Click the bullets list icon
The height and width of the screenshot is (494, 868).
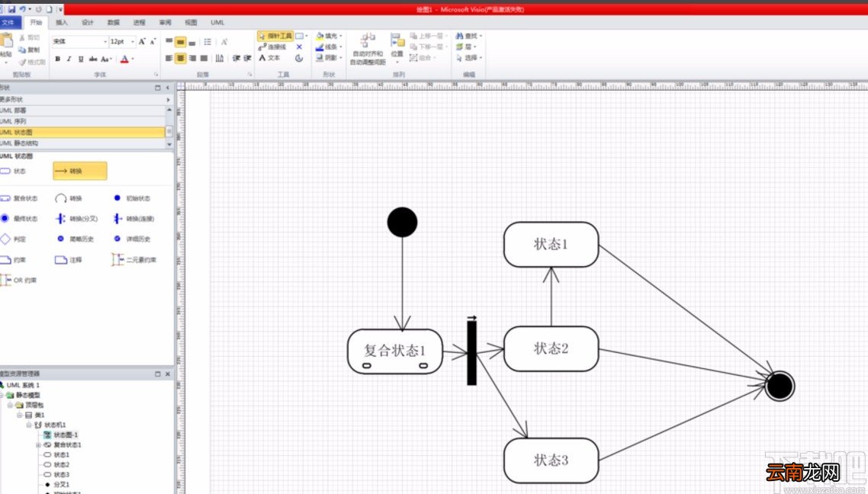[207, 42]
